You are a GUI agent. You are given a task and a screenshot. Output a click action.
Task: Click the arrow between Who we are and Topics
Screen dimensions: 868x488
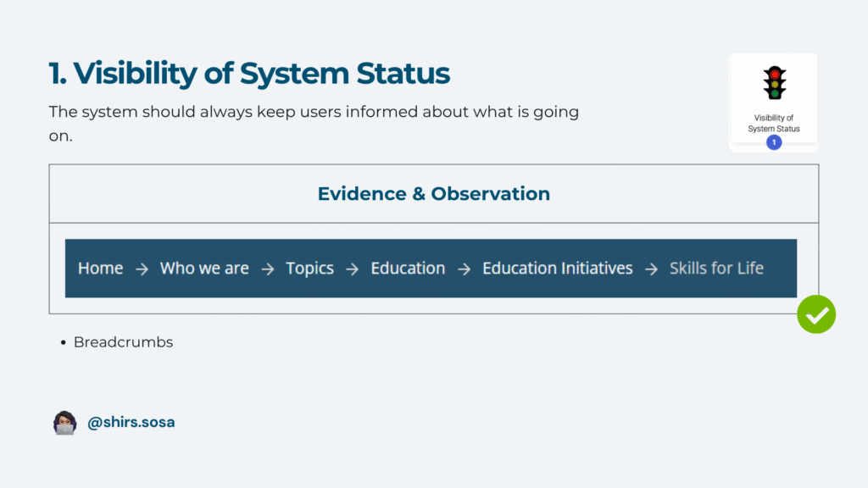click(x=267, y=269)
